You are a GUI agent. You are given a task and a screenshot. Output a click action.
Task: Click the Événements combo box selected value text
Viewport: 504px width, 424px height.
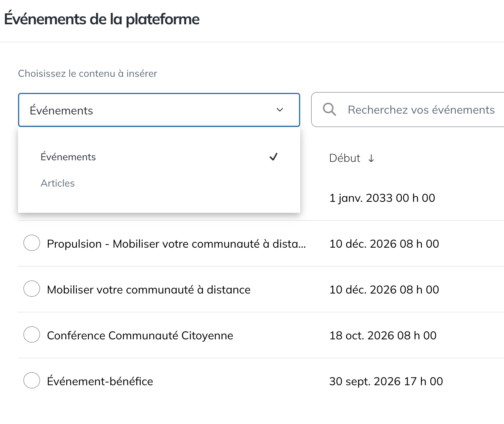(x=62, y=111)
